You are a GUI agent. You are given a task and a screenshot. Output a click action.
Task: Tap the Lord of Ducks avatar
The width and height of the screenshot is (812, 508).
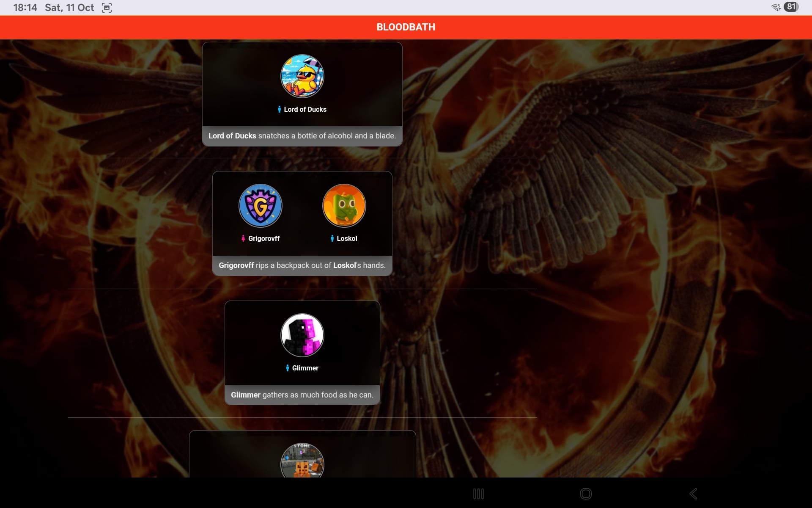point(302,76)
